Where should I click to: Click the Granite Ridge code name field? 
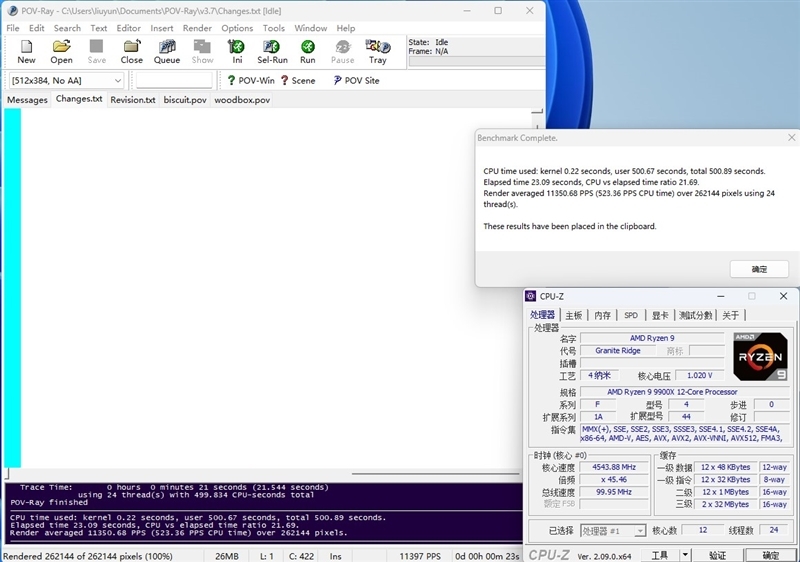click(x=618, y=351)
